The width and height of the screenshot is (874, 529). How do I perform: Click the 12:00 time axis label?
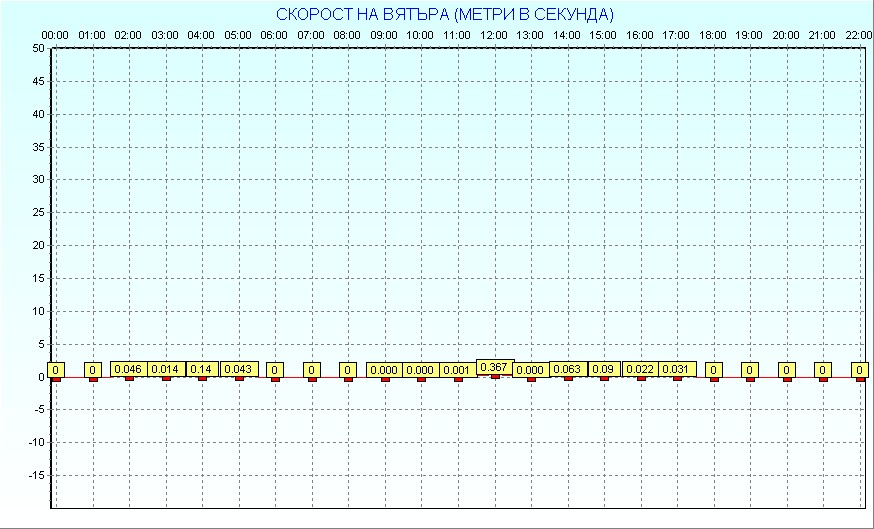point(494,35)
